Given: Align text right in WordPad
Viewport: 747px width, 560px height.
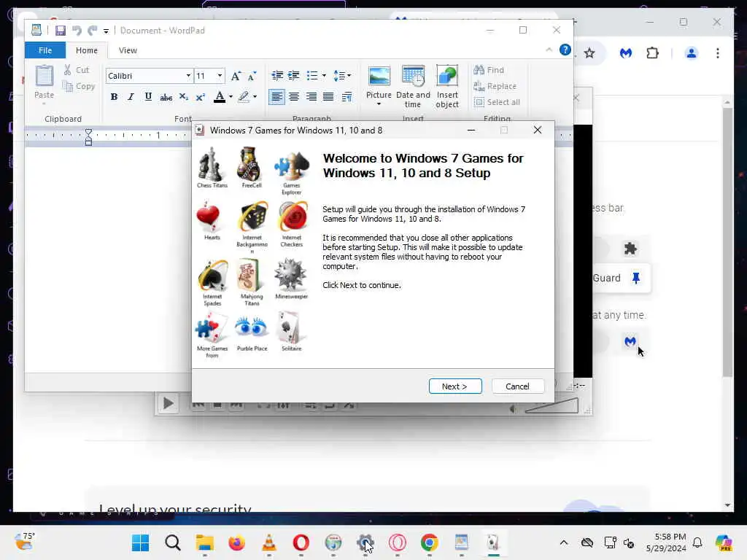Looking at the screenshot, I should click(x=311, y=97).
